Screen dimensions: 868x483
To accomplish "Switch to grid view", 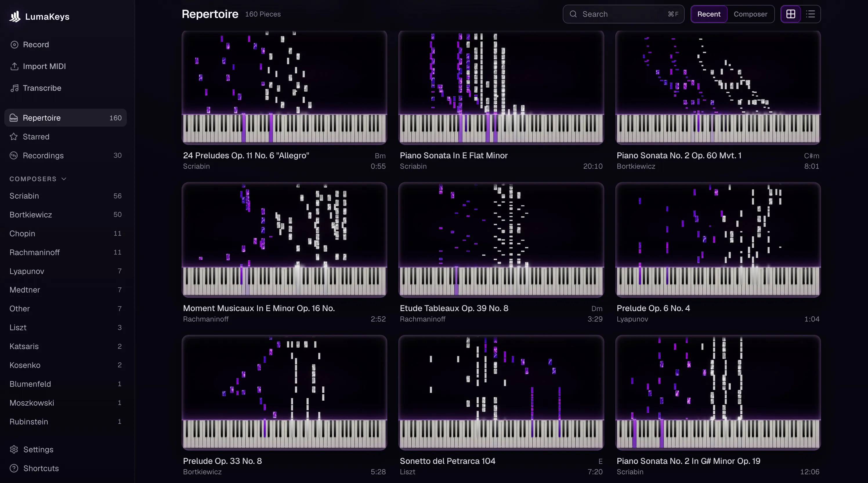I will coord(791,14).
